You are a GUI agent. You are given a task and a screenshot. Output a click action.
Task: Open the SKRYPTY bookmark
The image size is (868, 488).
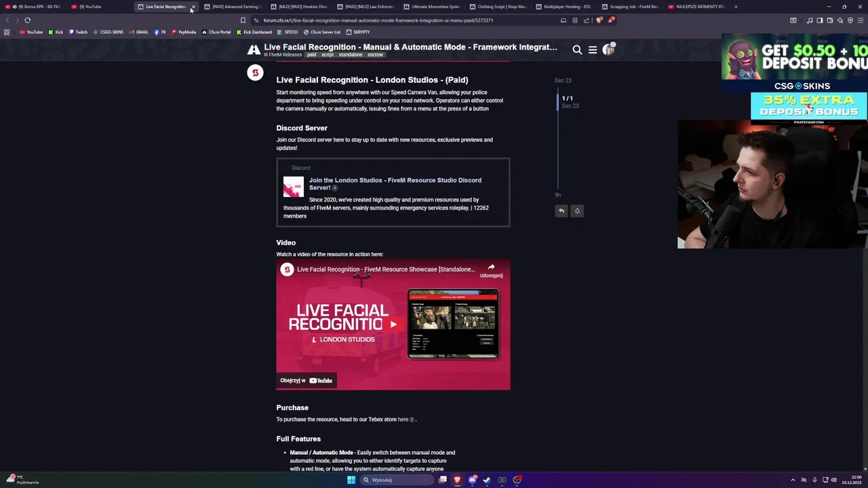coord(357,32)
